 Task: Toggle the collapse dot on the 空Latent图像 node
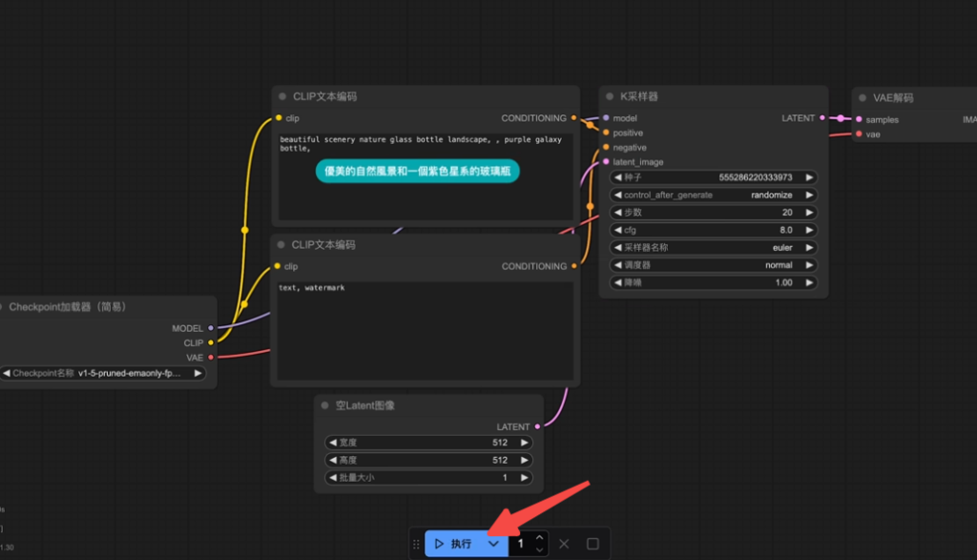[x=325, y=405]
